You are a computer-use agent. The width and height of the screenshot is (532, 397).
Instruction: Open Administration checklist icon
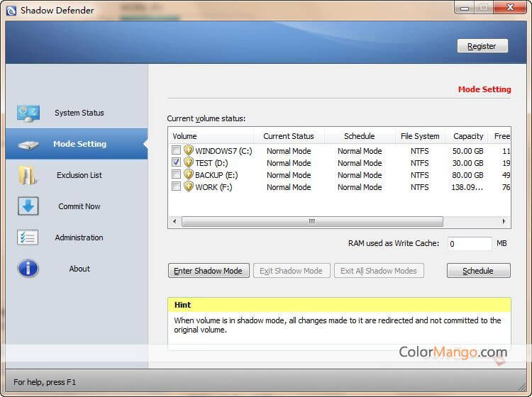pyautogui.click(x=28, y=237)
